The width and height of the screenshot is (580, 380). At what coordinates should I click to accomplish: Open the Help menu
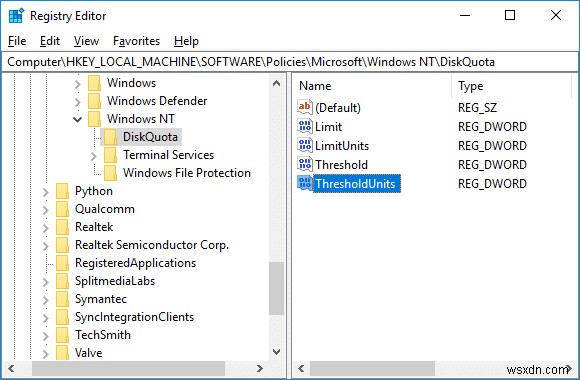pos(186,41)
